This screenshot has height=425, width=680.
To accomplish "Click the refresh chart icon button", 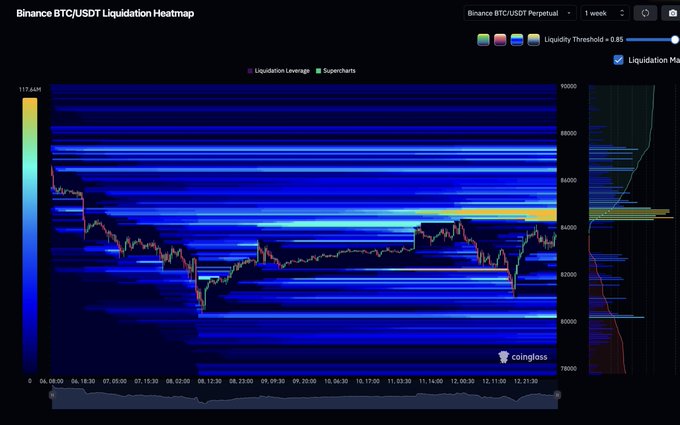I will tap(645, 13).
